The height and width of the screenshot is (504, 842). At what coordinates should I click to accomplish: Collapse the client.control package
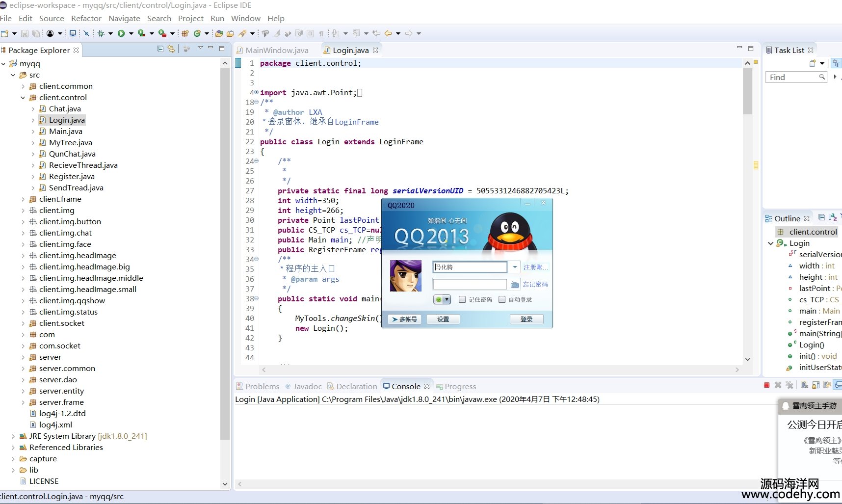coord(23,98)
